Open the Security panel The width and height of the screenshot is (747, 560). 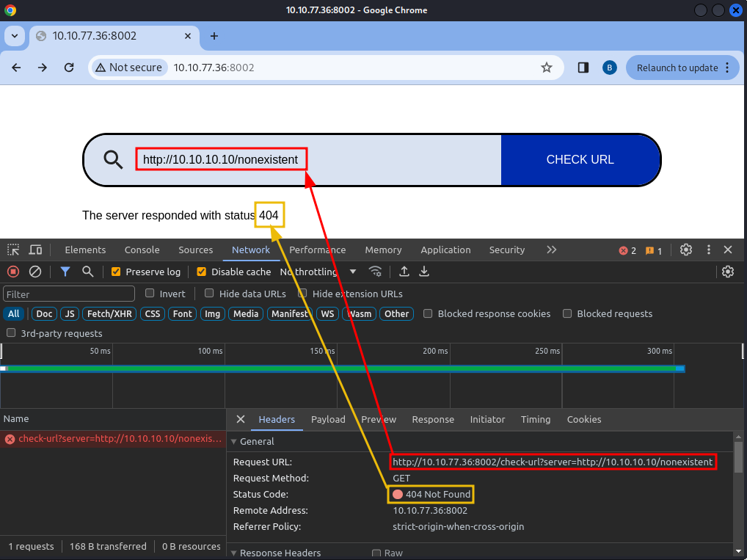coord(507,250)
